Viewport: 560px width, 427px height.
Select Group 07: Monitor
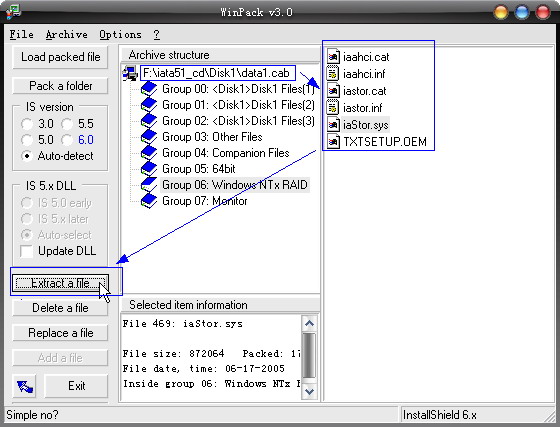pos(205,201)
